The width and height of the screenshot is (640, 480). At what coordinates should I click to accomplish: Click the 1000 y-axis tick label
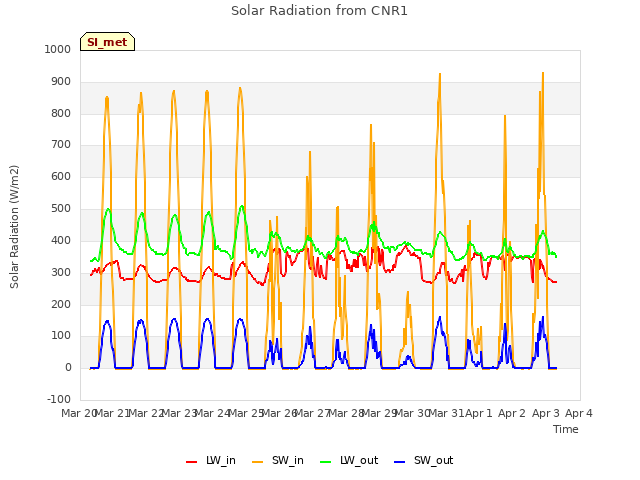[x=58, y=49]
